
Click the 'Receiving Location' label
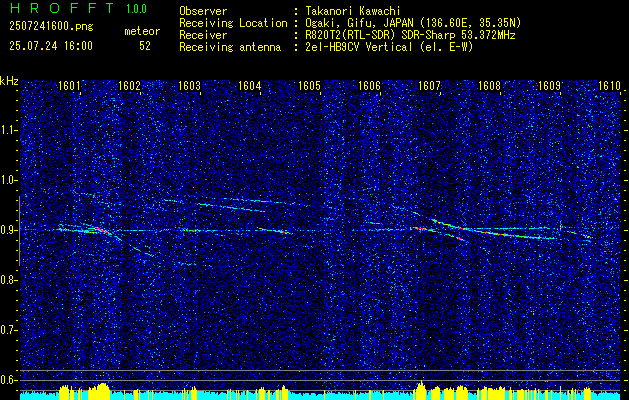coord(233,23)
